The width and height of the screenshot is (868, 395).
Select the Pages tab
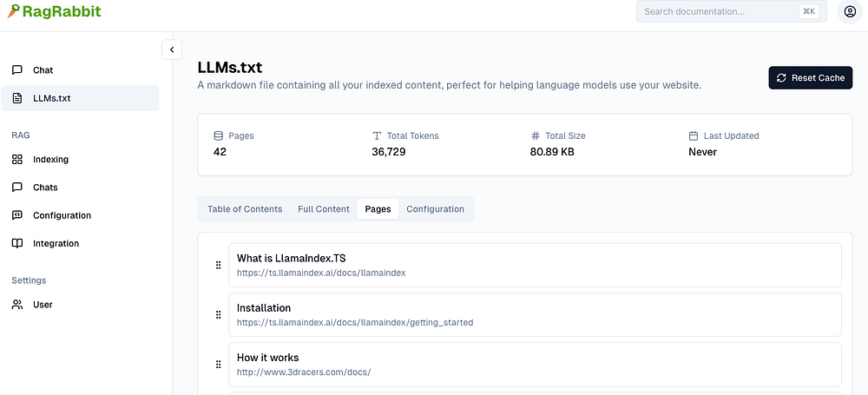pos(378,209)
